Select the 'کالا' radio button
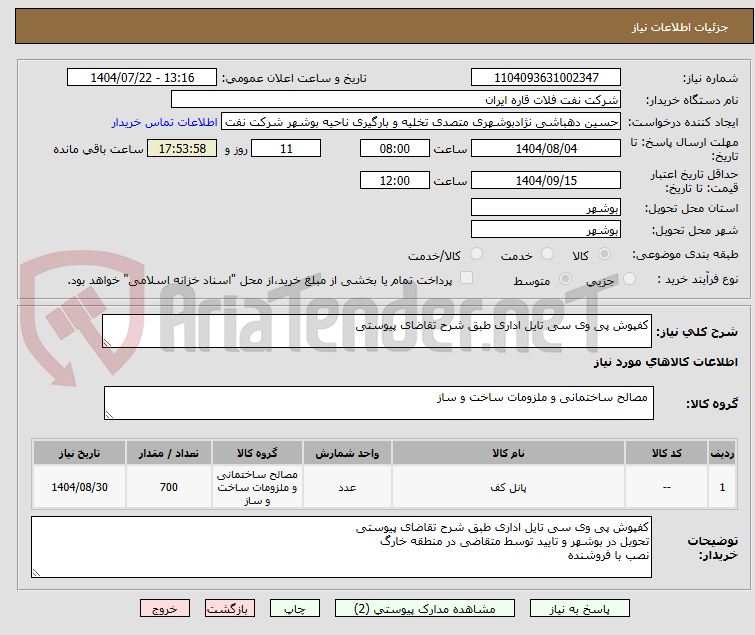The image size is (755, 635). pos(604,254)
